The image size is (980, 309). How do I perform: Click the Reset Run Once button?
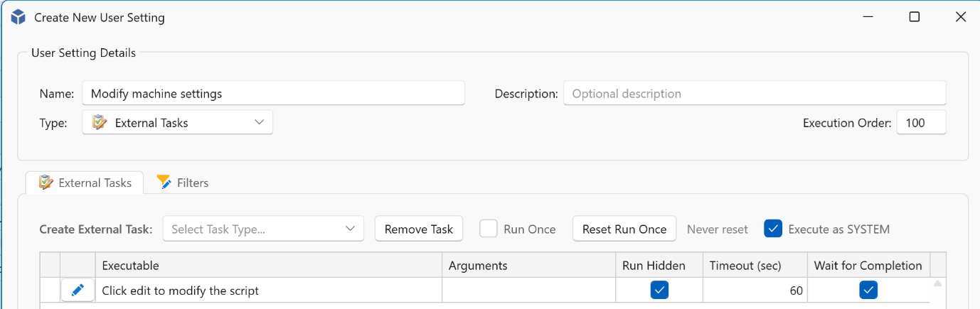[624, 229]
